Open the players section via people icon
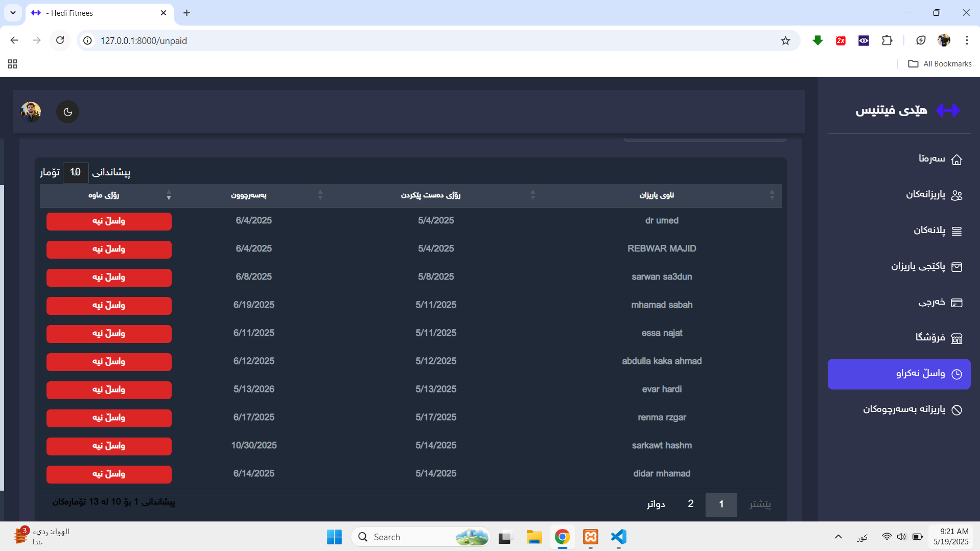 point(956,195)
